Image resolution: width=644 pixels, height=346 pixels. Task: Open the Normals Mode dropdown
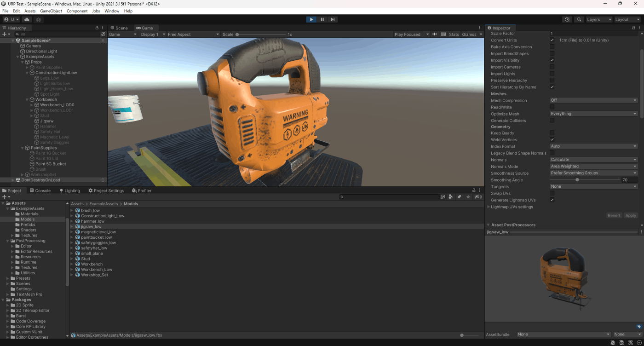click(593, 167)
